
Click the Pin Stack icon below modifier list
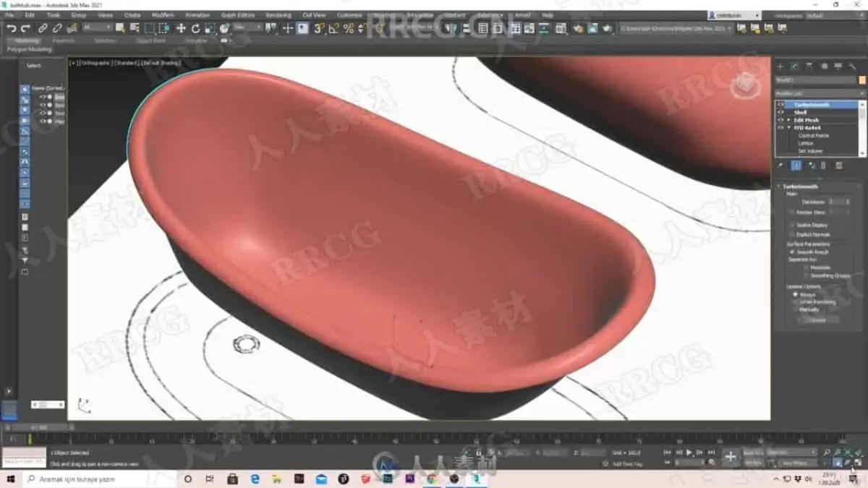(781, 166)
